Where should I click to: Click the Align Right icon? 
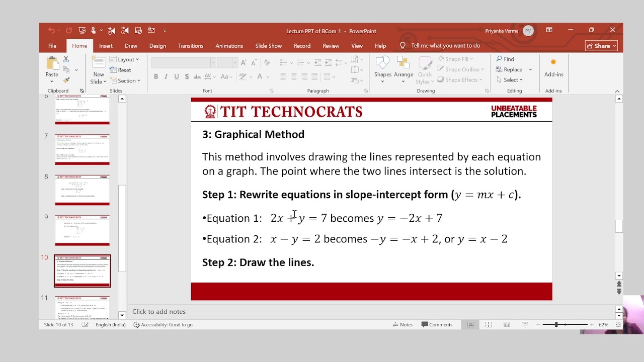tap(304, 76)
